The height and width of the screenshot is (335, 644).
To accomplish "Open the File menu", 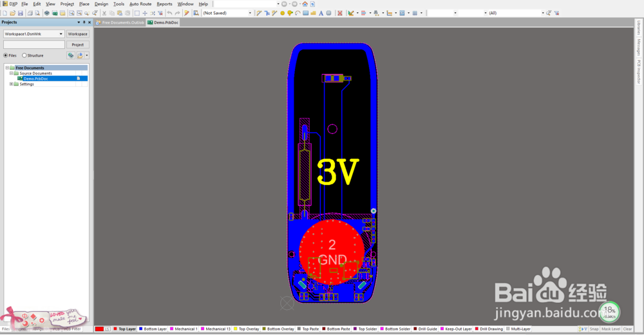I will click(24, 4).
